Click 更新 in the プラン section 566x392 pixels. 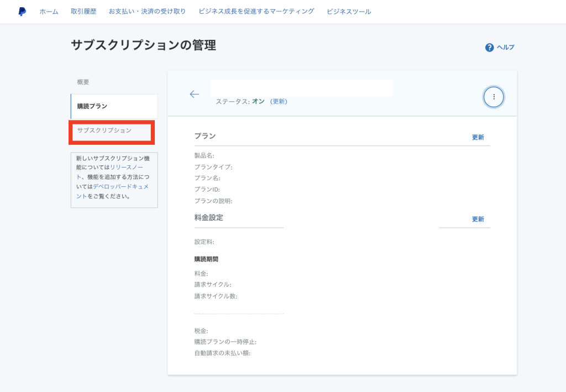(478, 137)
